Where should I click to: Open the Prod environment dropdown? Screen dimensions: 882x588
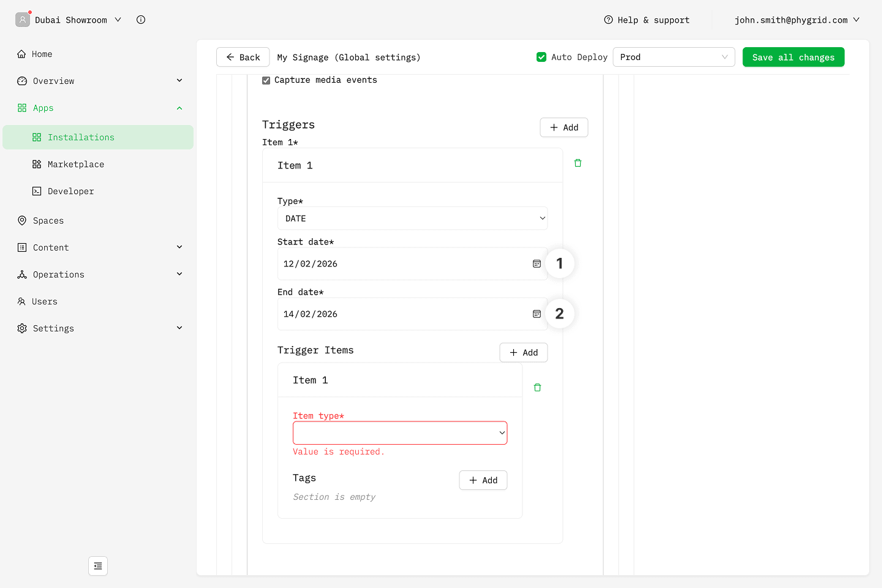pyautogui.click(x=673, y=57)
